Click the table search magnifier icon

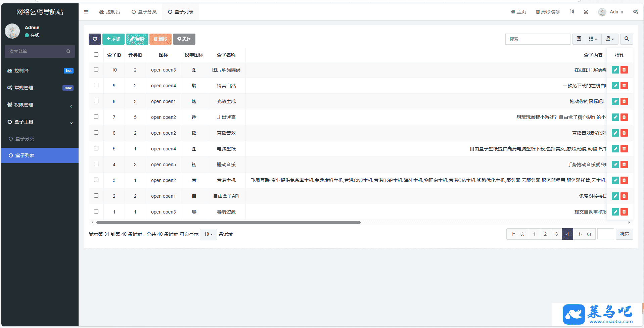click(x=627, y=39)
